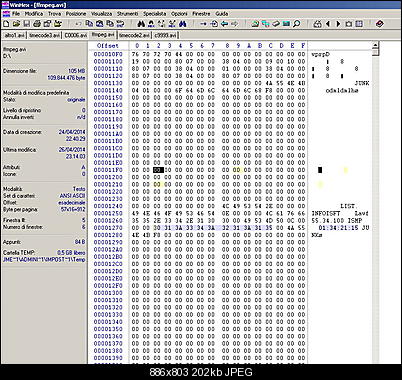This screenshot has height=380, width=402.
Task: Switch to the c3999.avi tab
Action: coord(165,35)
